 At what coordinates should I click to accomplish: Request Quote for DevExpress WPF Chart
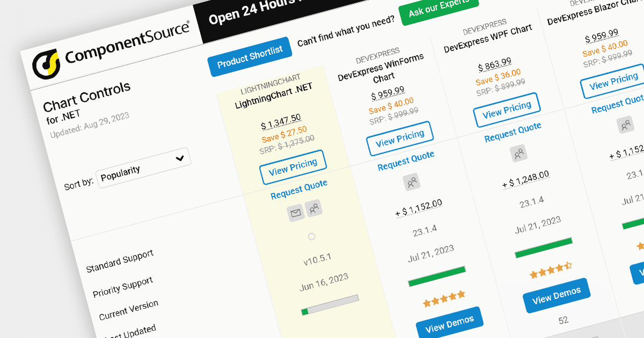(513, 133)
